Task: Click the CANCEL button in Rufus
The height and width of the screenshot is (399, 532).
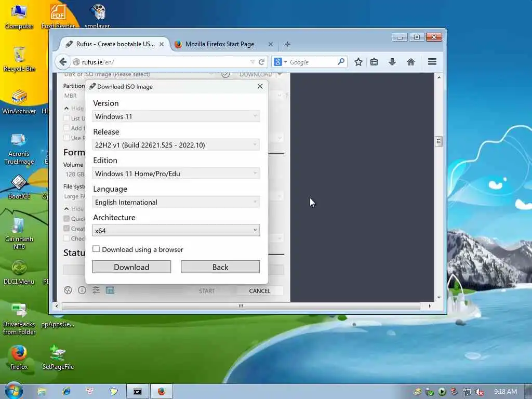Action: click(260, 291)
